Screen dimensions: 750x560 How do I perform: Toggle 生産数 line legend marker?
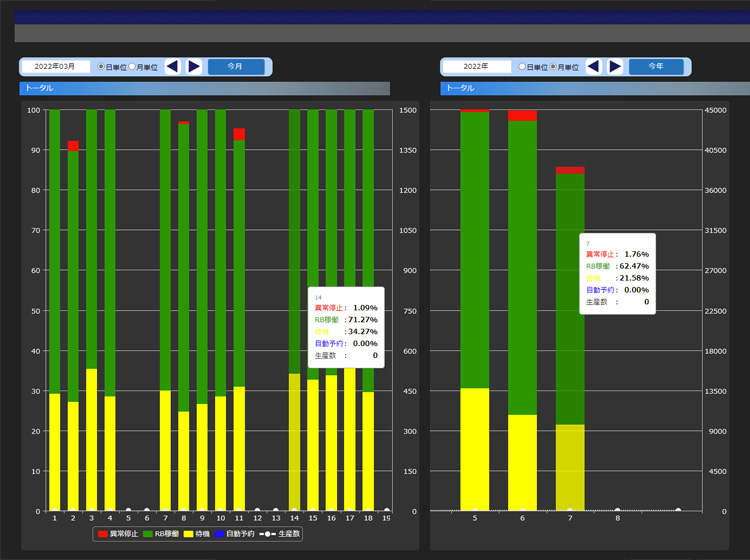tap(267, 534)
